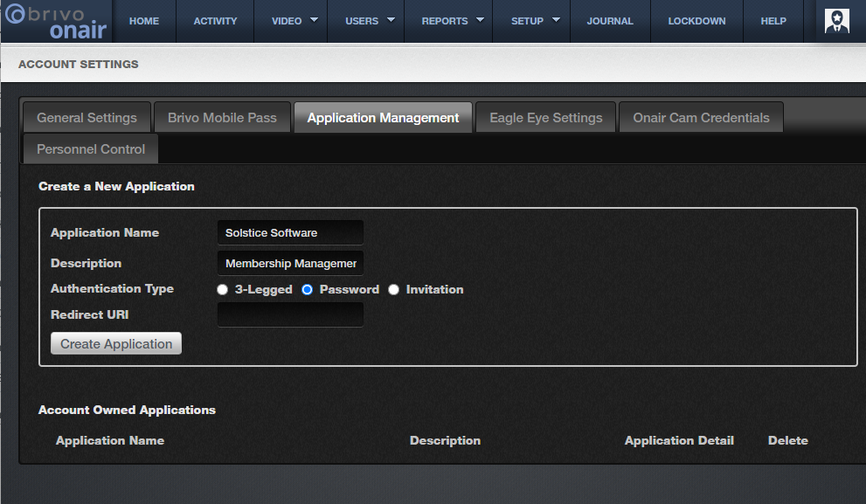The image size is (866, 504).
Task: Open the Lockdown menu item
Action: click(697, 21)
